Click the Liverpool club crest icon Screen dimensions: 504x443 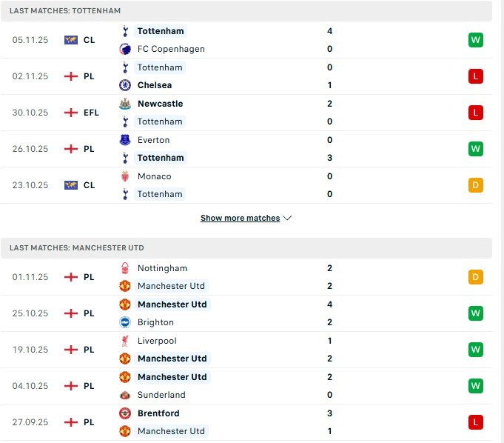click(x=124, y=341)
